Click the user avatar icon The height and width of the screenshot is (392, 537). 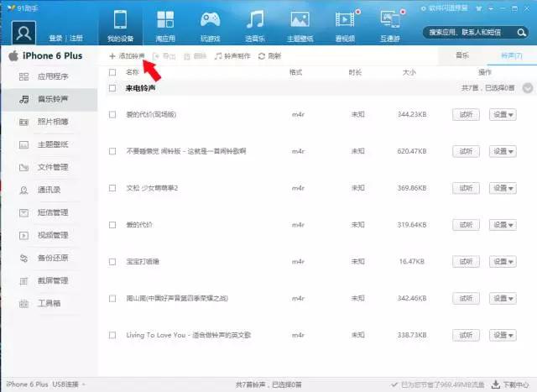[23, 33]
